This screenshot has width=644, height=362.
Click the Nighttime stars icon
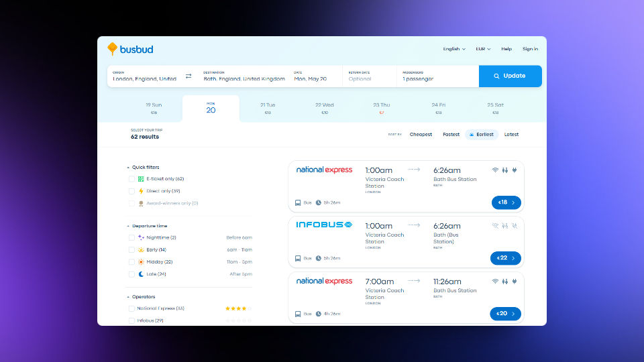141,237
